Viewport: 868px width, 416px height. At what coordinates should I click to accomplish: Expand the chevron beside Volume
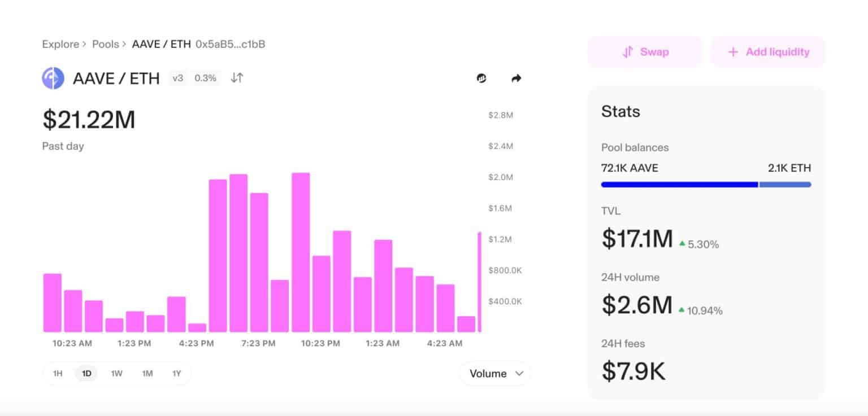[519, 374]
